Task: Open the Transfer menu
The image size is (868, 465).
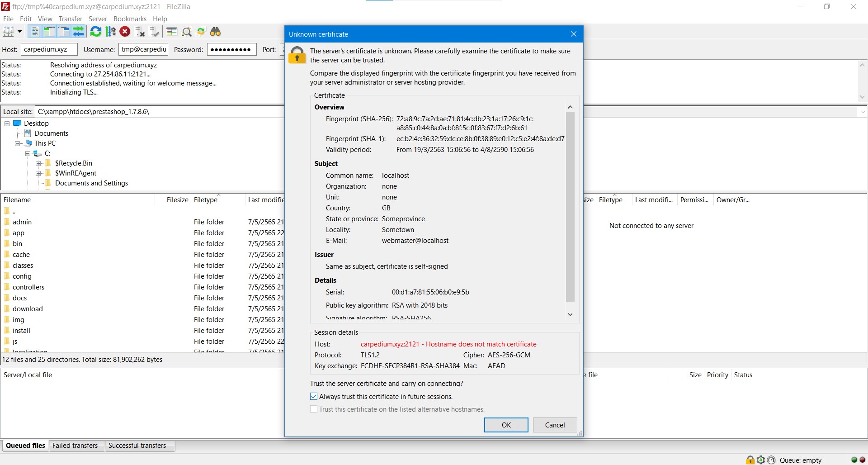Action: [71, 19]
